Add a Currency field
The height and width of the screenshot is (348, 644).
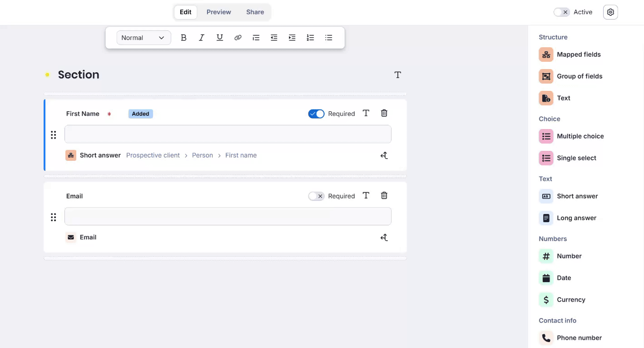tap(562, 300)
